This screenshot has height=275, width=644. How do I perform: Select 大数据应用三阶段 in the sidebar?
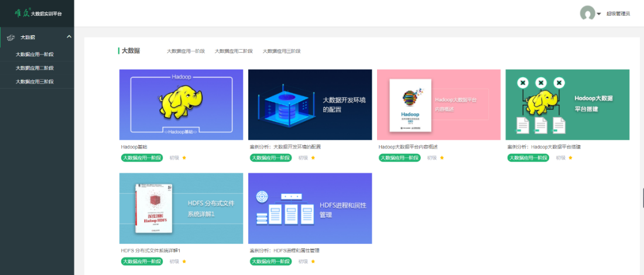[x=35, y=81]
